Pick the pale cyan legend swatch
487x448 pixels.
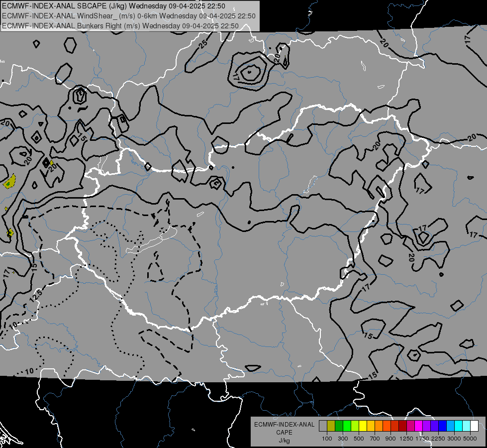[x=466, y=426]
